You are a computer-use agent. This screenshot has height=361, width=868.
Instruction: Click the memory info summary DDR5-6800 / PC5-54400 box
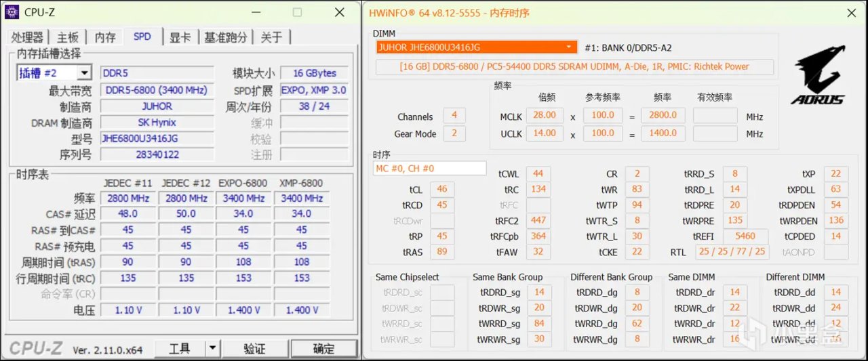click(x=574, y=66)
